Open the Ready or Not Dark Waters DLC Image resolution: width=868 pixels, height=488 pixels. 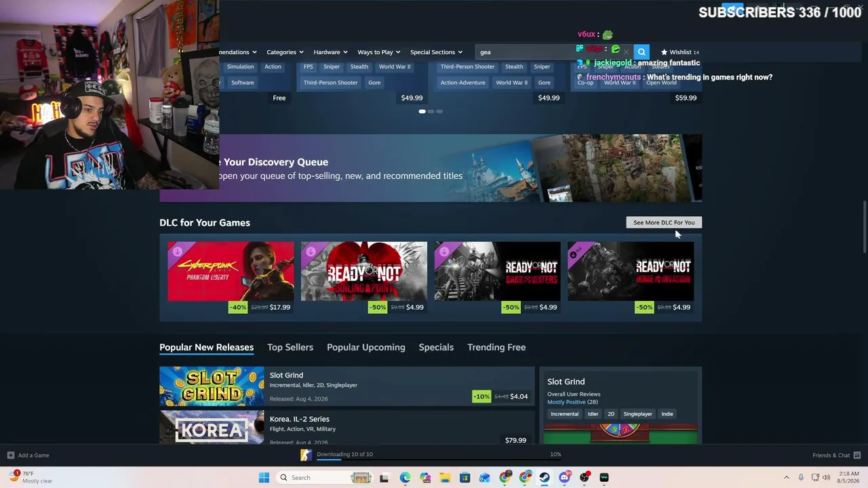497,271
